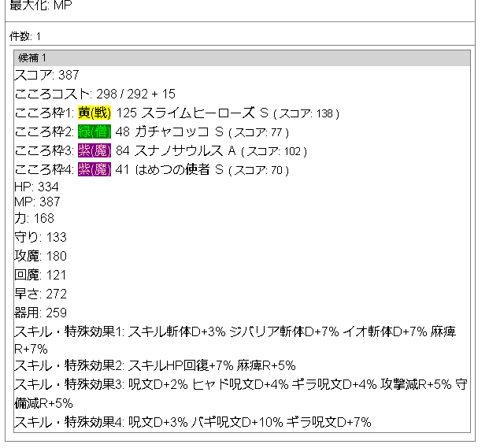
Task: Click 攻撃減R+5% in 特殊効果3
Action: coord(416,384)
